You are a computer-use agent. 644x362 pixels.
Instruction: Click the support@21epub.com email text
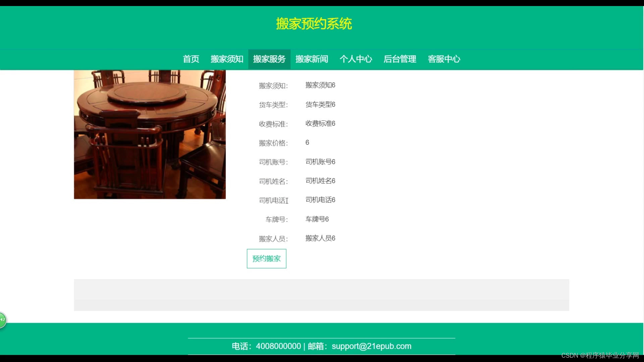pos(371,346)
